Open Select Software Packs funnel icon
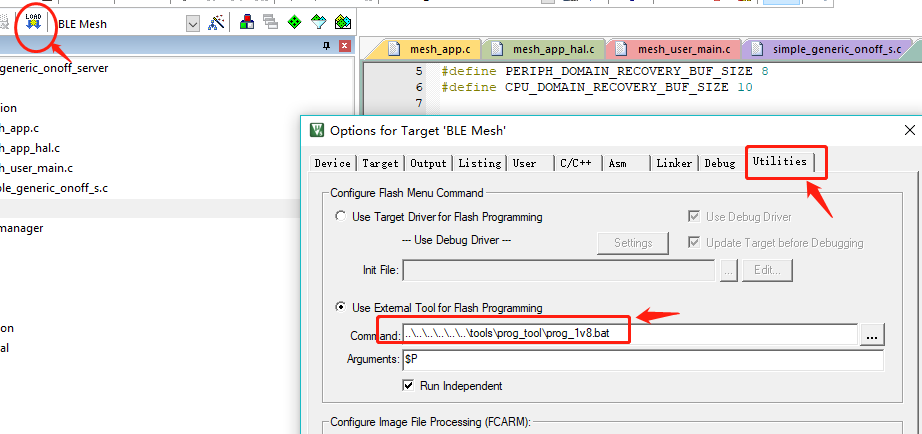The image size is (922, 434). coord(318,23)
